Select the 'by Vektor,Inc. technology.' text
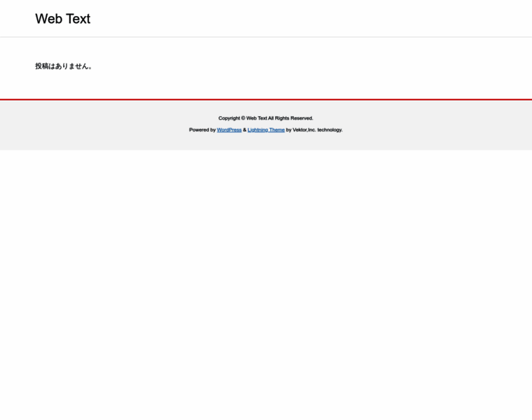The width and height of the screenshot is (532, 420). coord(314,130)
